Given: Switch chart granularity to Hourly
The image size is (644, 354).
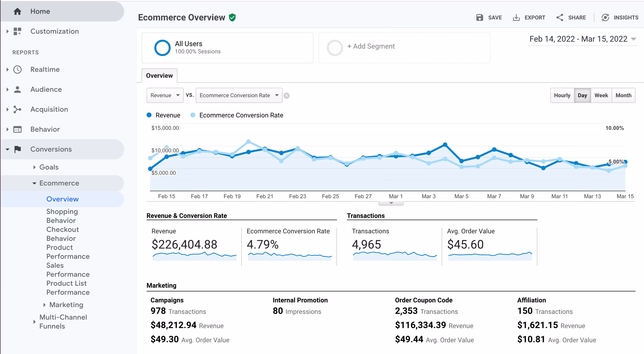Looking at the screenshot, I should point(562,95).
